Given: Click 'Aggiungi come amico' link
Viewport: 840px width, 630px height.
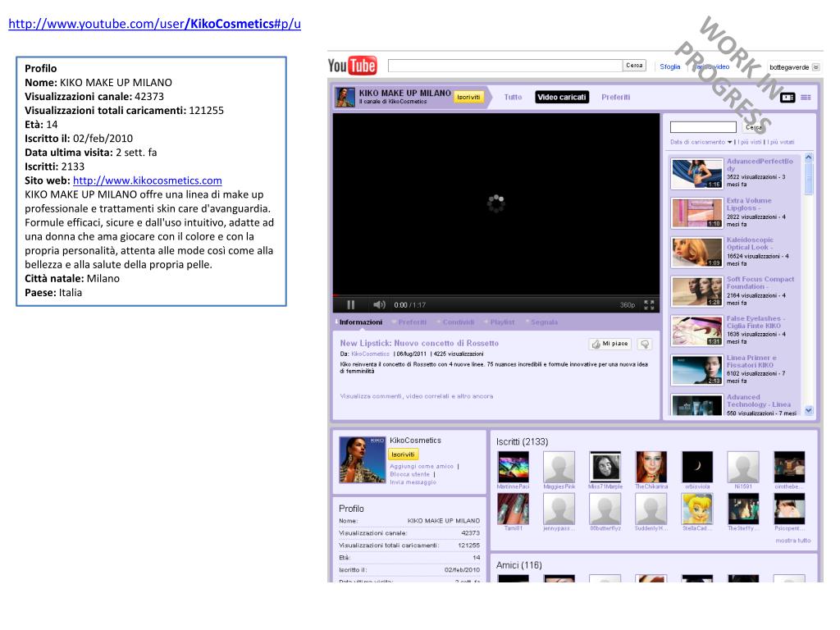Looking at the screenshot, I should (421, 466).
